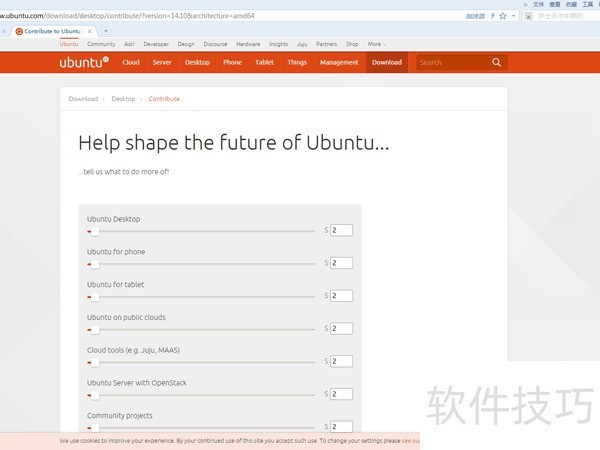
Task: Open the Tablet section in orange nav
Action: (264, 62)
